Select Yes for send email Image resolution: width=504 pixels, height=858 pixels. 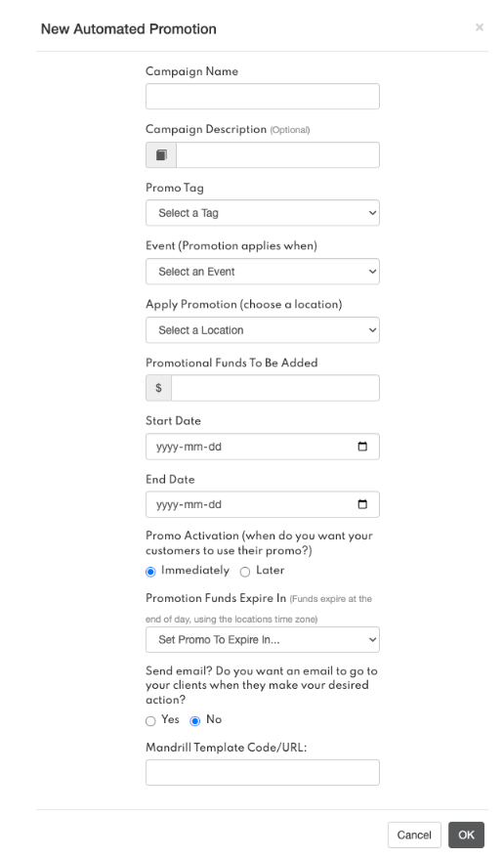(150, 721)
